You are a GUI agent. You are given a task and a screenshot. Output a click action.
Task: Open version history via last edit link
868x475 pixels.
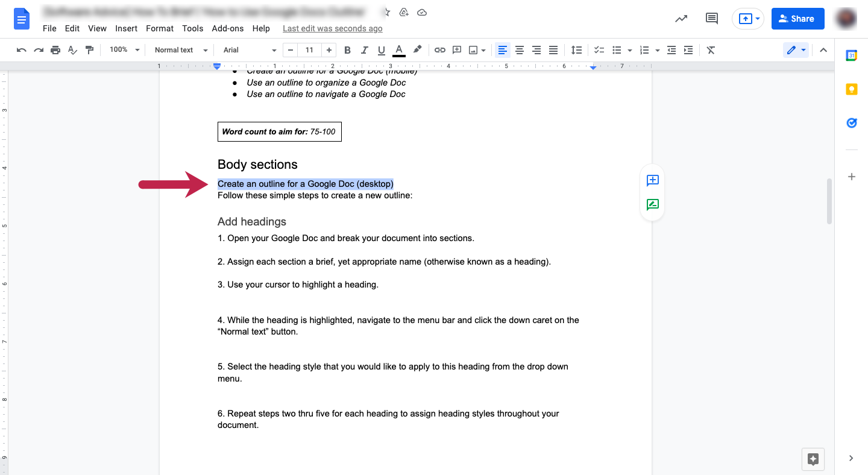point(332,28)
